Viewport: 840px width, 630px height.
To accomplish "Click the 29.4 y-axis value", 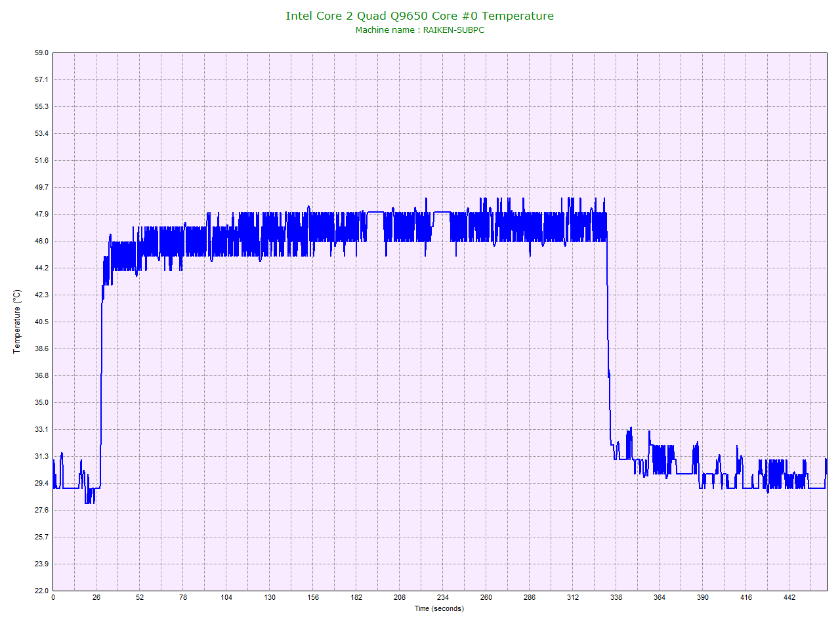I will [x=41, y=483].
